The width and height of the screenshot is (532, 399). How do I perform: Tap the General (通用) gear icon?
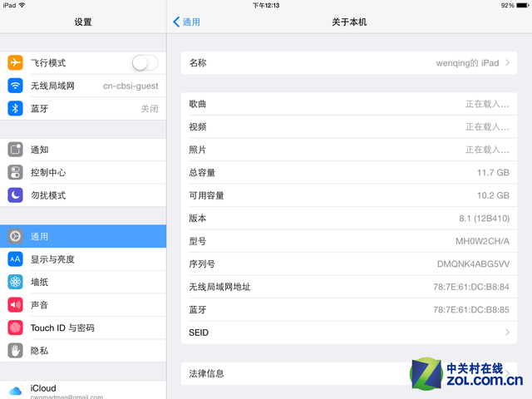point(15,236)
